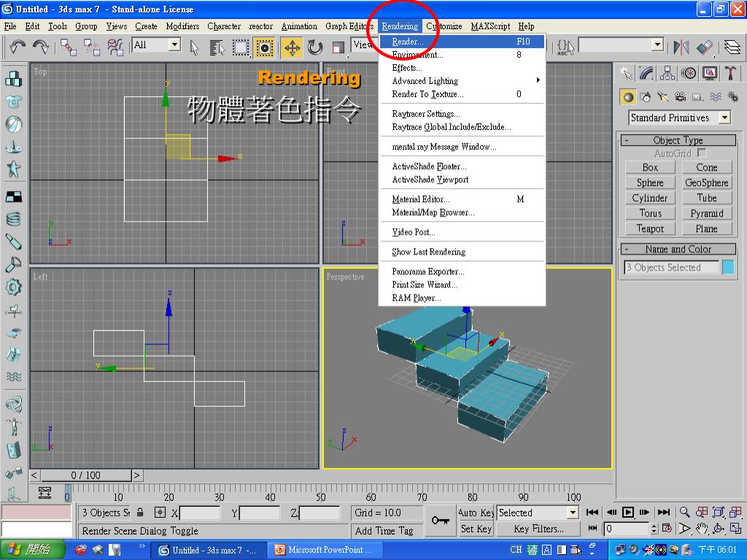Open the Display command panel tab
The image size is (747, 560).
(709, 73)
